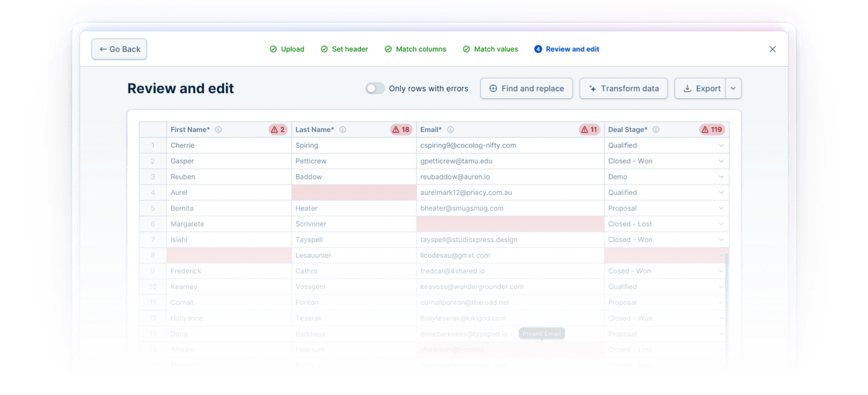The height and width of the screenshot is (395, 868).
Task: Click the green checkmark icon beside Upload step
Action: [274, 49]
